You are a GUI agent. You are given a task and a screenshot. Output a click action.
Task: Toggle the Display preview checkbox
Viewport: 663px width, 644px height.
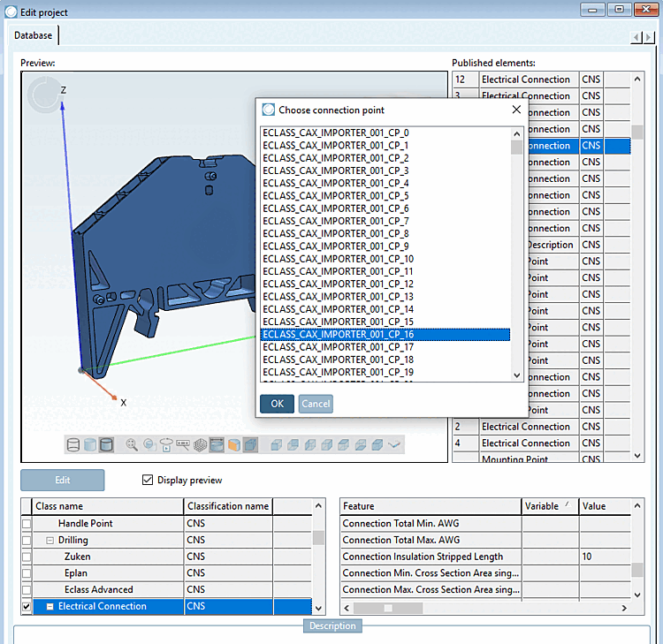(148, 481)
